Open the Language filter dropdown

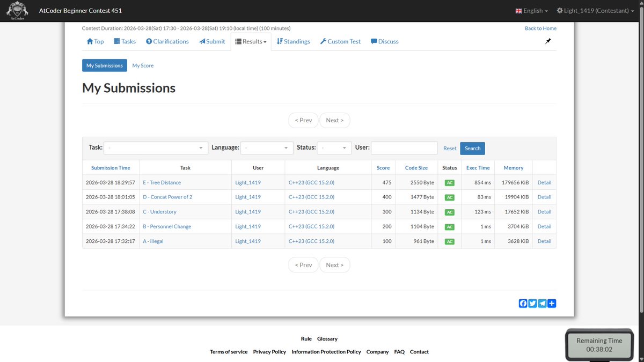coord(267,148)
